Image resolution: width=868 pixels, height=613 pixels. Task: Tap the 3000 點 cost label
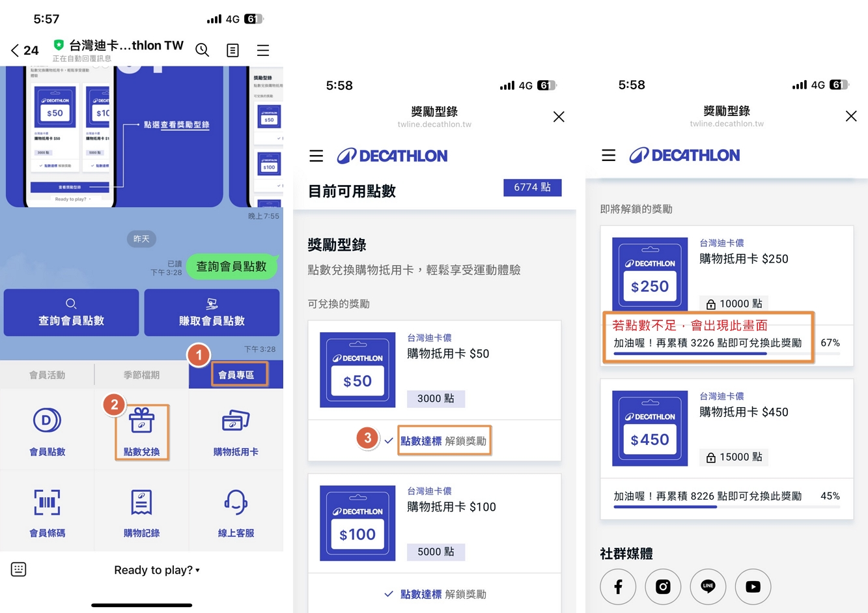tap(436, 399)
